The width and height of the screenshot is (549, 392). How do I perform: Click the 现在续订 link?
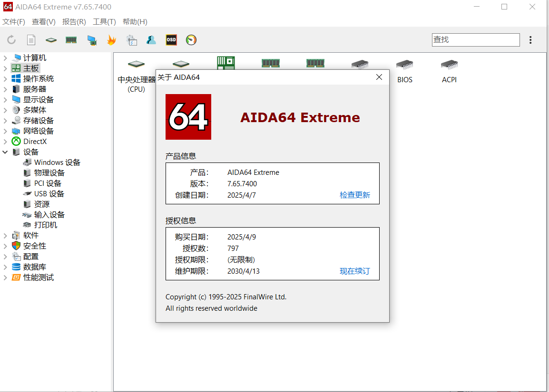[x=355, y=271]
